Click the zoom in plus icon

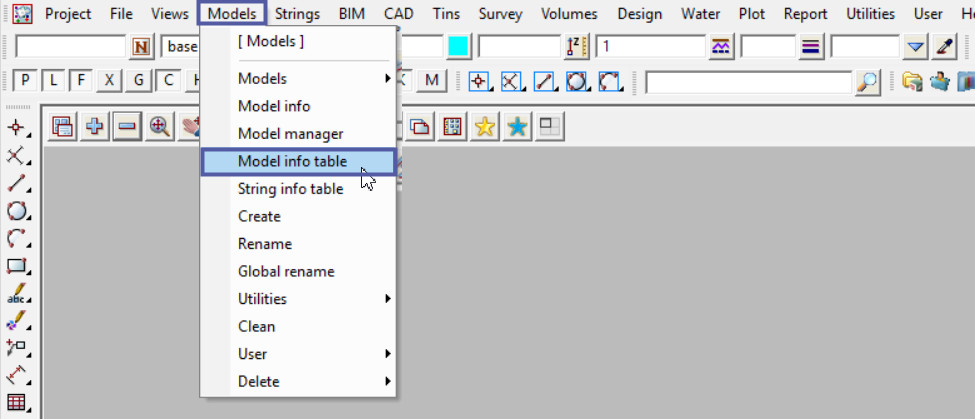pos(95,127)
